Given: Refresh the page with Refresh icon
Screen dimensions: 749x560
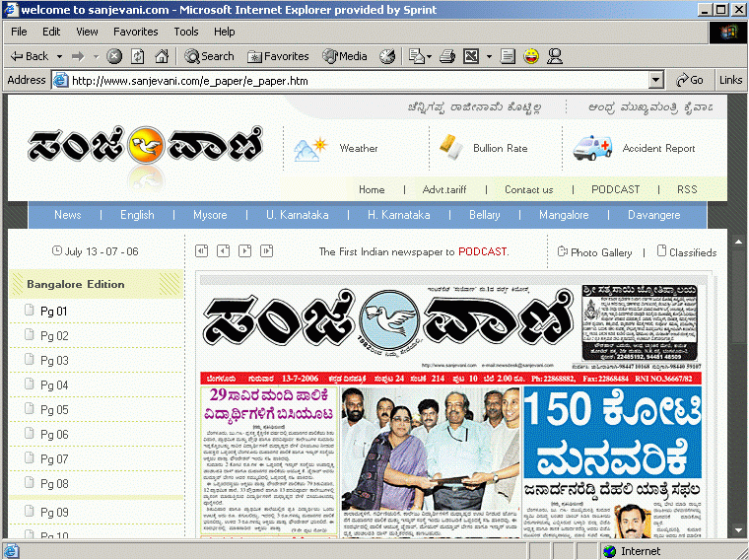Looking at the screenshot, I should point(138,56).
